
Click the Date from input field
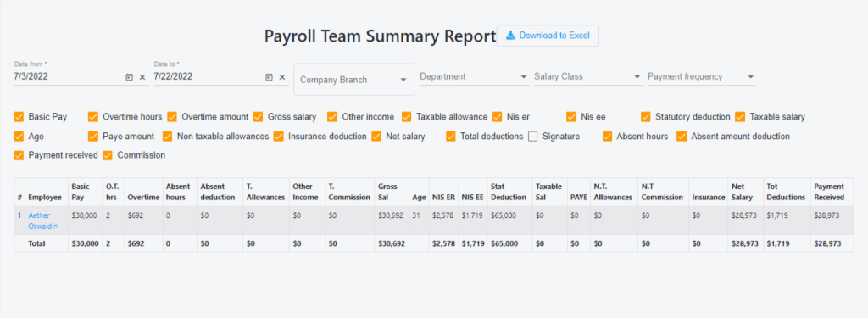tap(68, 77)
